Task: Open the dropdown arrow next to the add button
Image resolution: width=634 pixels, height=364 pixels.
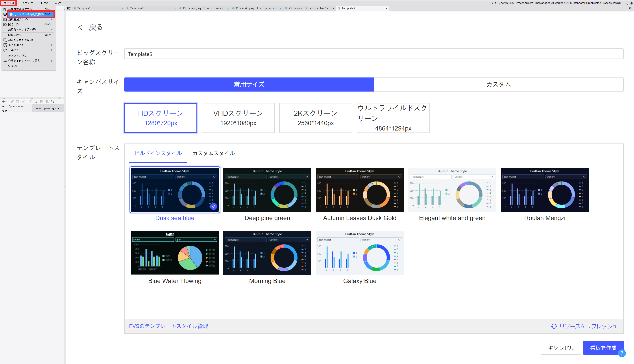Action: tap(6, 101)
